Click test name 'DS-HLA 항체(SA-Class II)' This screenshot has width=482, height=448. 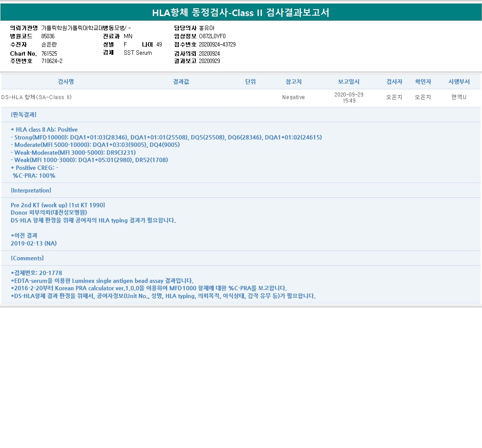(x=36, y=97)
